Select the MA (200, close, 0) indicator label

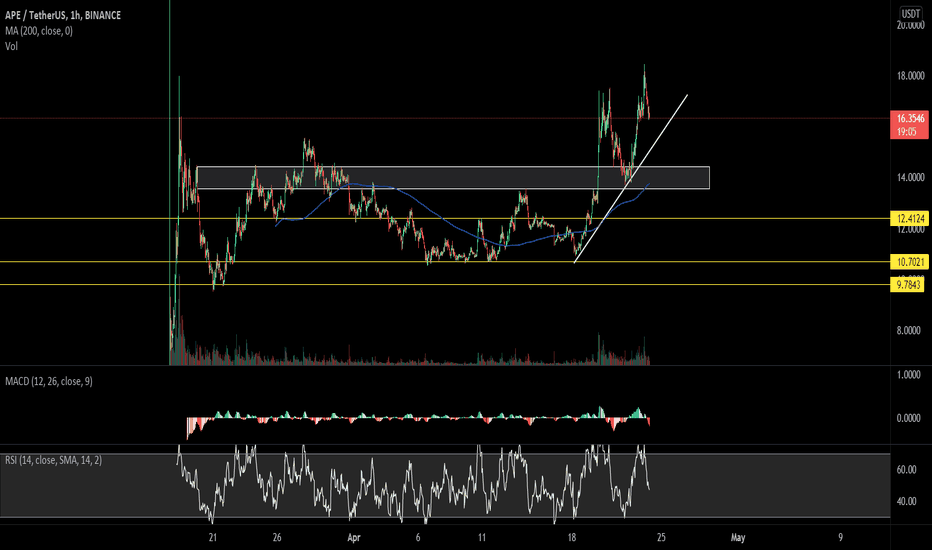[39, 31]
